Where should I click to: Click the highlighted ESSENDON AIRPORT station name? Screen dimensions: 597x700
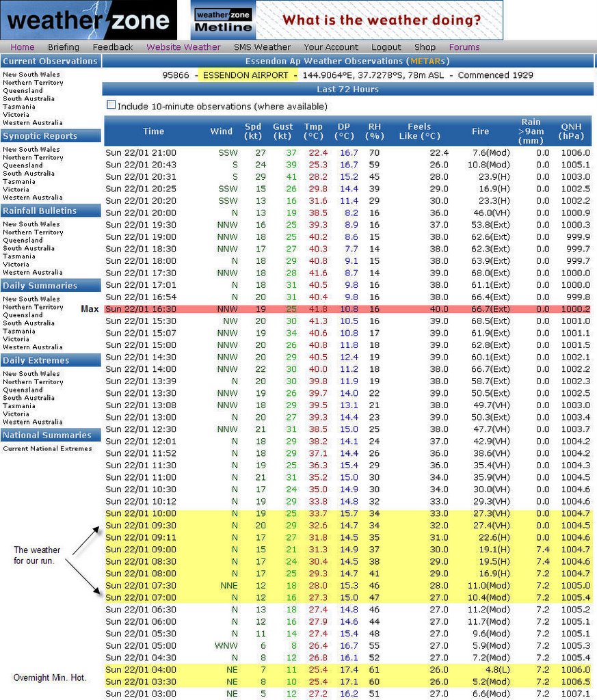coord(246,75)
